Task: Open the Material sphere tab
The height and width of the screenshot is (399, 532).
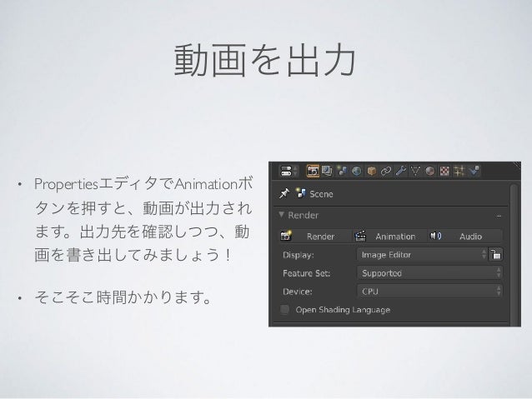Action: pos(430,171)
